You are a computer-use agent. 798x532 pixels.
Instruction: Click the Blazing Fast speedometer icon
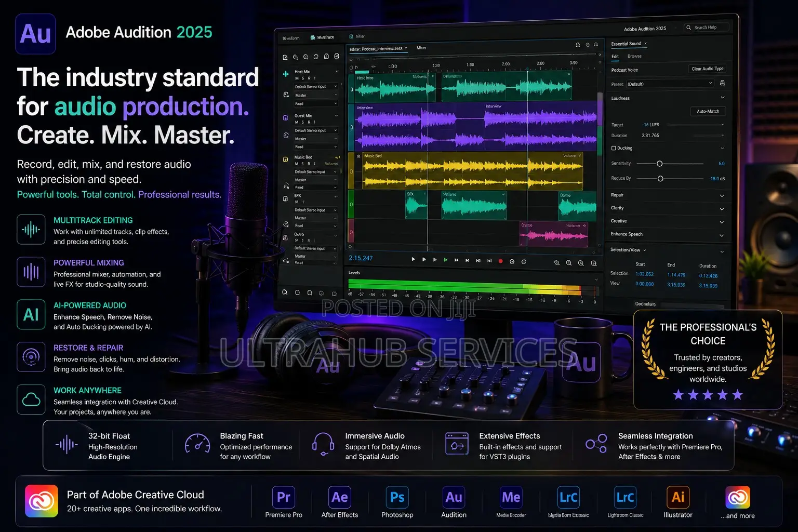tap(197, 444)
